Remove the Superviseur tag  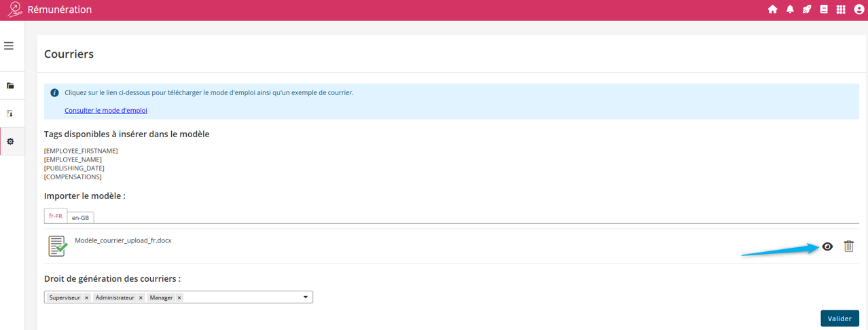[x=86, y=298]
